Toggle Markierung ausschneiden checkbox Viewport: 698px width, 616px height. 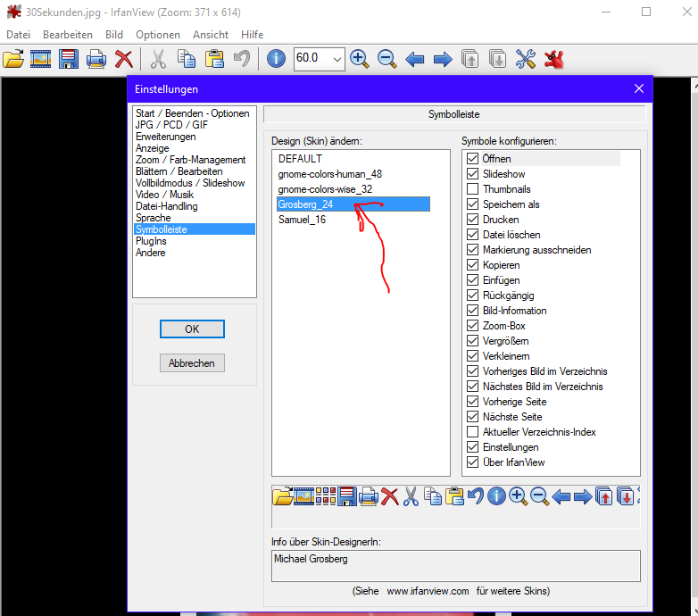tap(472, 250)
